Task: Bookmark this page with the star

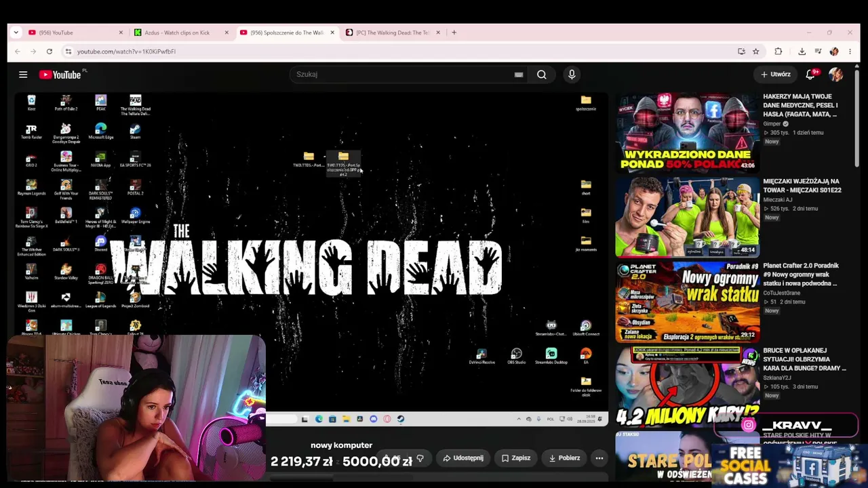Action: point(755,52)
